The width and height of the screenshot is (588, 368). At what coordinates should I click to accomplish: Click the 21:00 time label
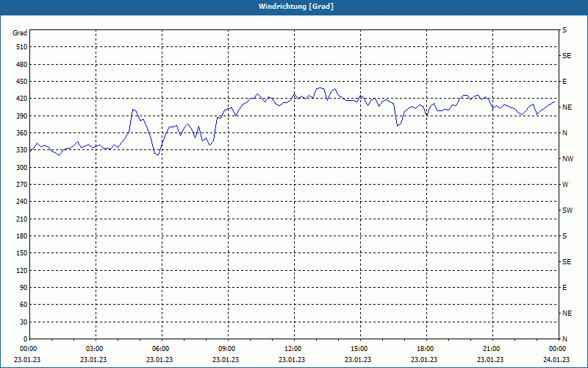click(x=491, y=349)
